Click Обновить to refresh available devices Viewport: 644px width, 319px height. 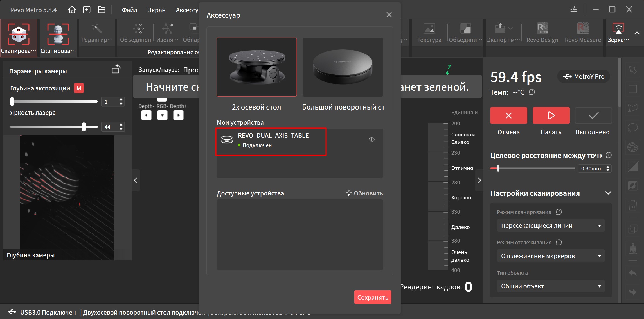pyautogui.click(x=364, y=193)
